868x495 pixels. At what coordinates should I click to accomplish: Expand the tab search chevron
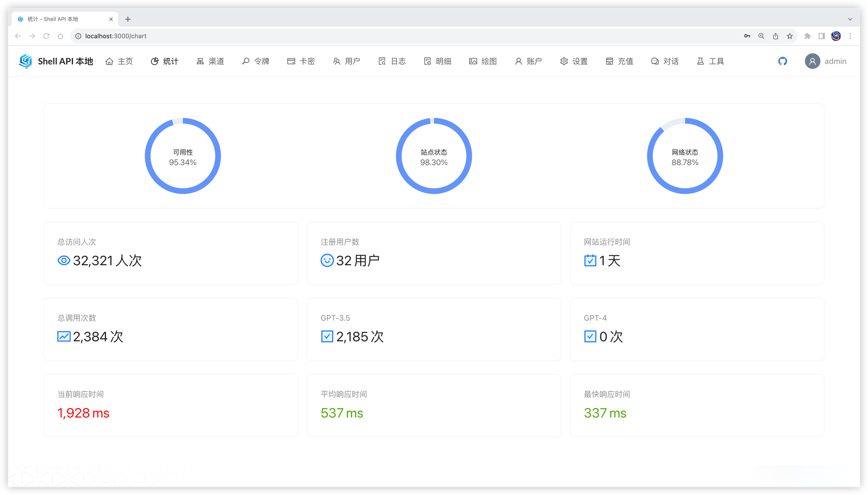click(x=850, y=19)
